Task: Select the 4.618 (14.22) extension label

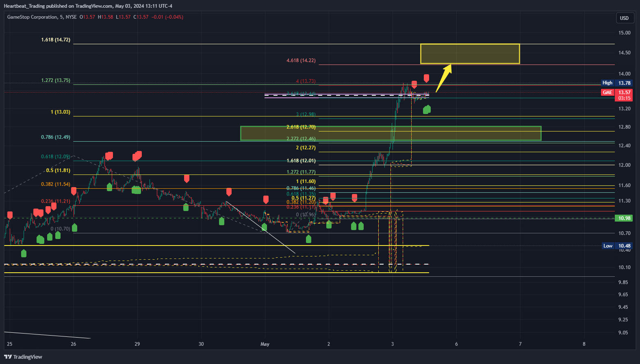Action: point(301,60)
